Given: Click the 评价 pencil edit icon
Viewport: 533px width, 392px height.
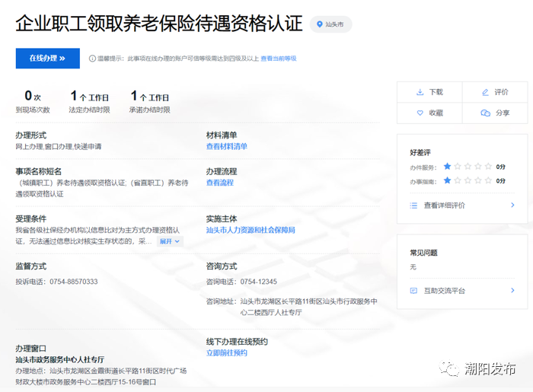Looking at the screenshot, I should (x=485, y=92).
